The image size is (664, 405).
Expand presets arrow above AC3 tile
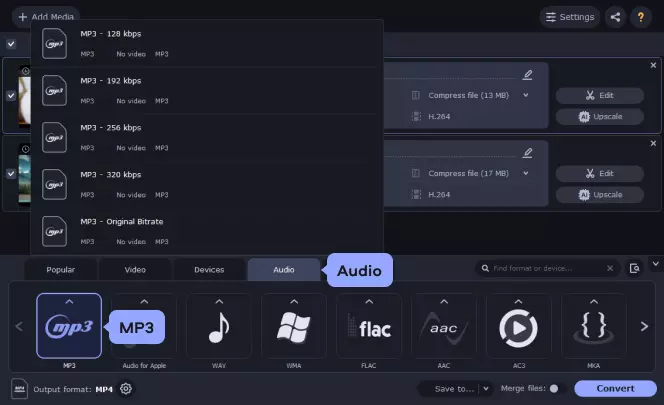[518, 302]
